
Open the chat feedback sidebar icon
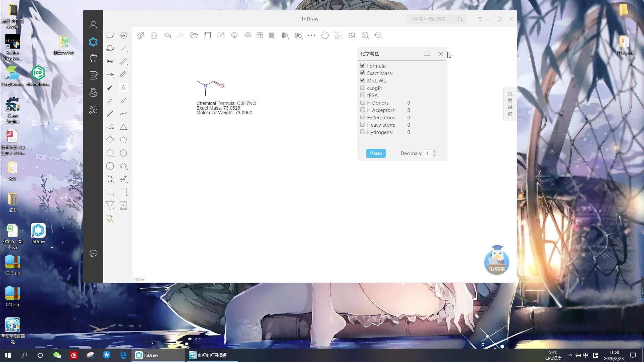(93, 253)
